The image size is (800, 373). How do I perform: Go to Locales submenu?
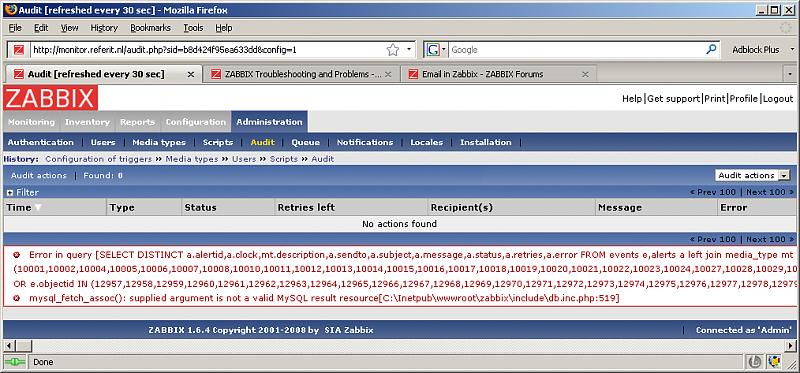click(x=427, y=142)
